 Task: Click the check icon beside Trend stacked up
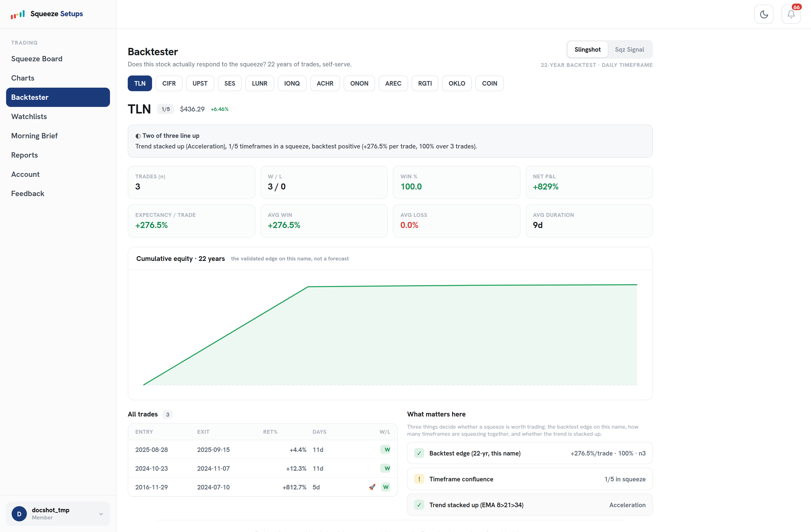tap(419, 505)
